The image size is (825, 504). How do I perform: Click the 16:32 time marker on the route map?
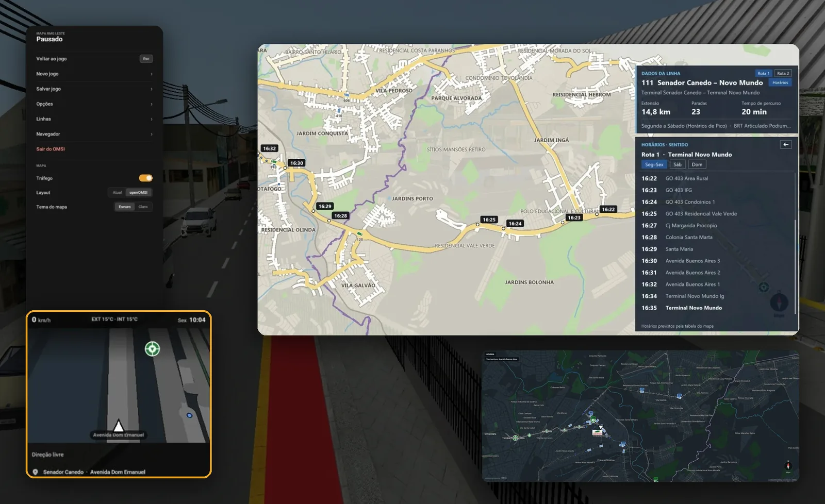tap(270, 148)
